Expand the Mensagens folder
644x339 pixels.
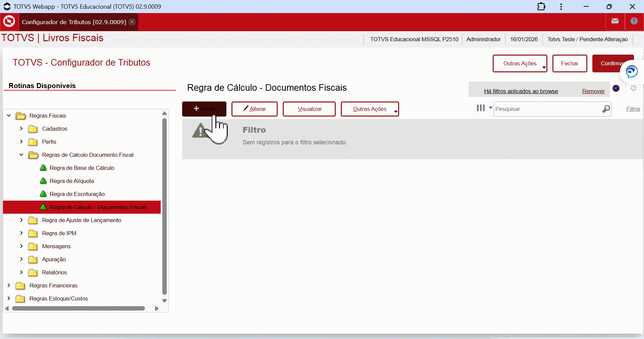point(21,246)
